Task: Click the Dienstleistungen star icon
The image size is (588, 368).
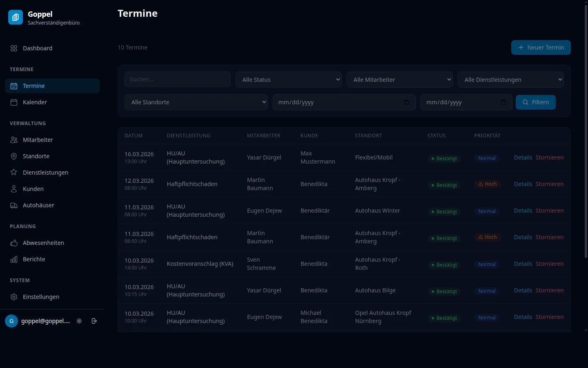Action: point(14,173)
